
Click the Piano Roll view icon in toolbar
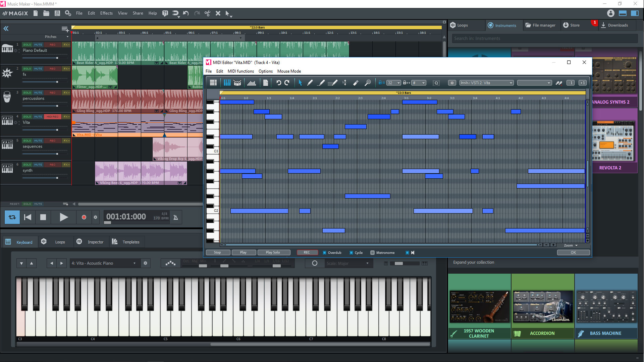pos(226,83)
